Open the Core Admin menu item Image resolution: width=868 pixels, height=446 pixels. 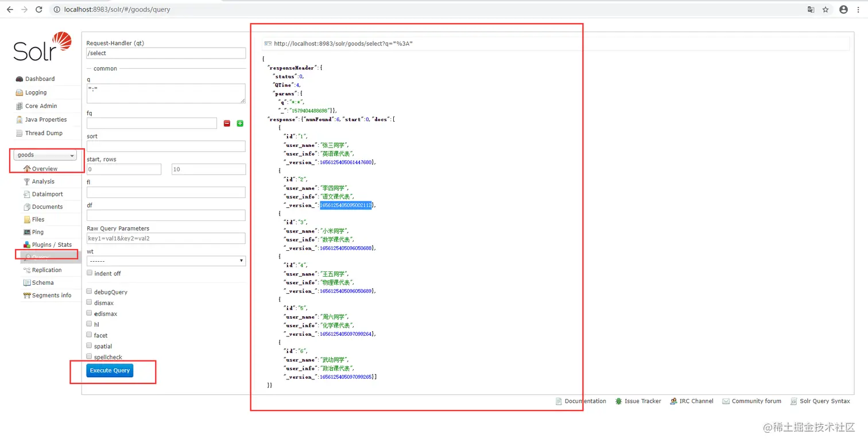pyautogui.click(x=41, y=106)
